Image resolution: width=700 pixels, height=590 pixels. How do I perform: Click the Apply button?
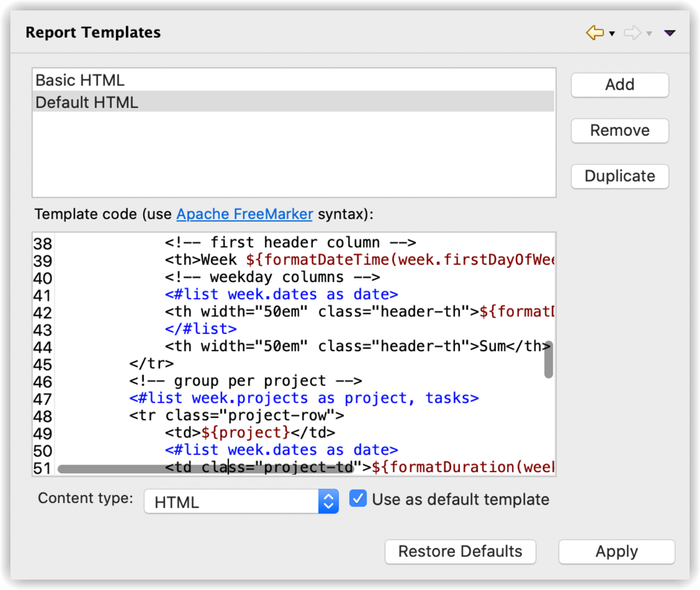[x=617, y=552]
